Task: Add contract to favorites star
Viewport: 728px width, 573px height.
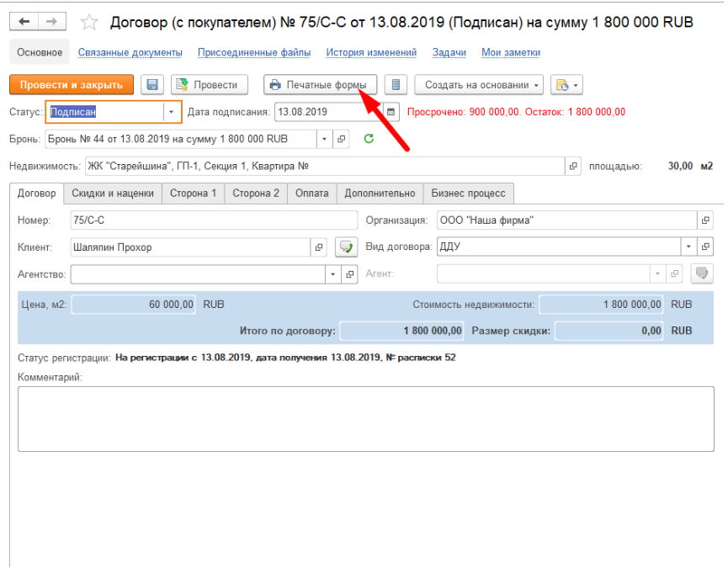Action: click(89, 23)
